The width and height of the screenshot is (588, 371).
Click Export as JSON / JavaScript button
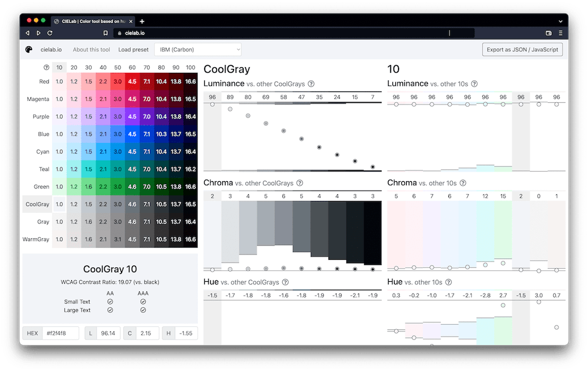(522, 50)
